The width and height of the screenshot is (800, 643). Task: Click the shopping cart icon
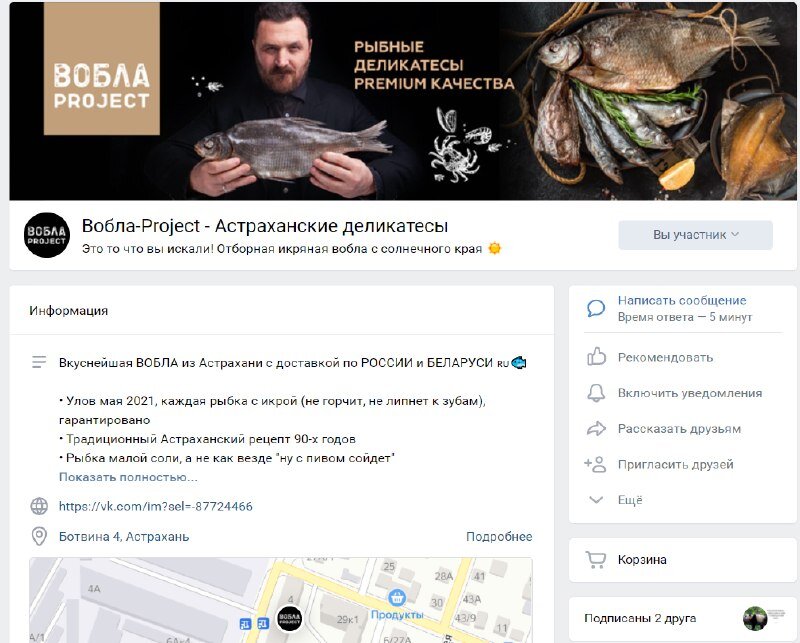coord(595,560)
